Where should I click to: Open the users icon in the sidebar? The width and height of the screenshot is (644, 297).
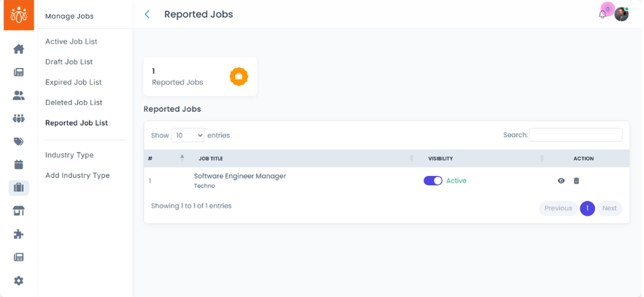pos(19,95)
